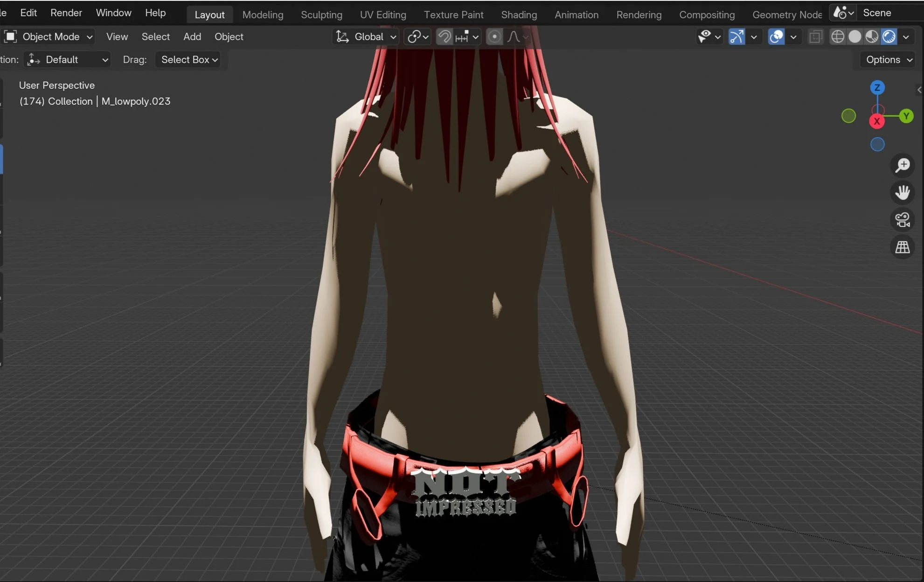Click the green Y axis gizmo
The height and width of the screenshot is (582, 924).
906,116
